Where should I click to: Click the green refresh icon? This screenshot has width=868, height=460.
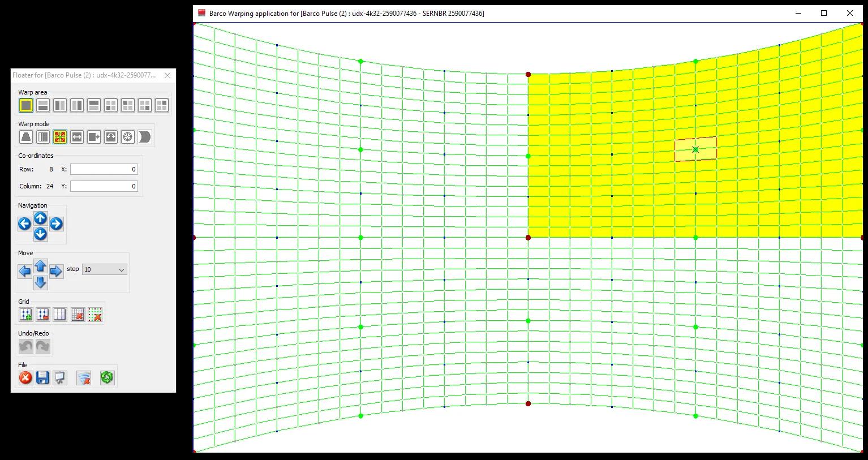tap(107, 378)
